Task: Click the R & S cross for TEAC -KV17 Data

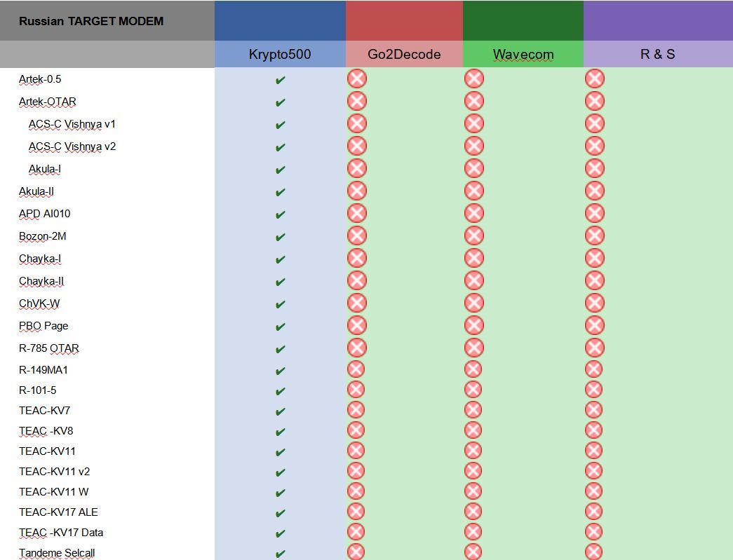Action: point(593,531)
